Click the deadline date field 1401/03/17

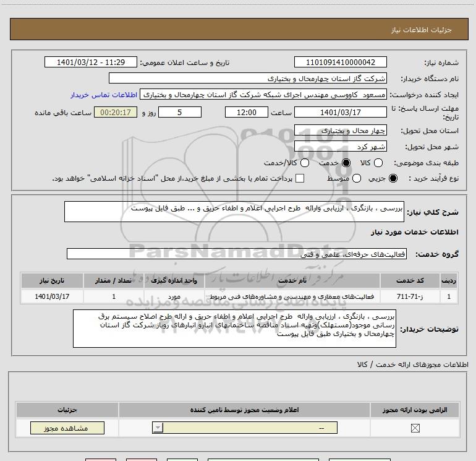[x=340, y=112]
